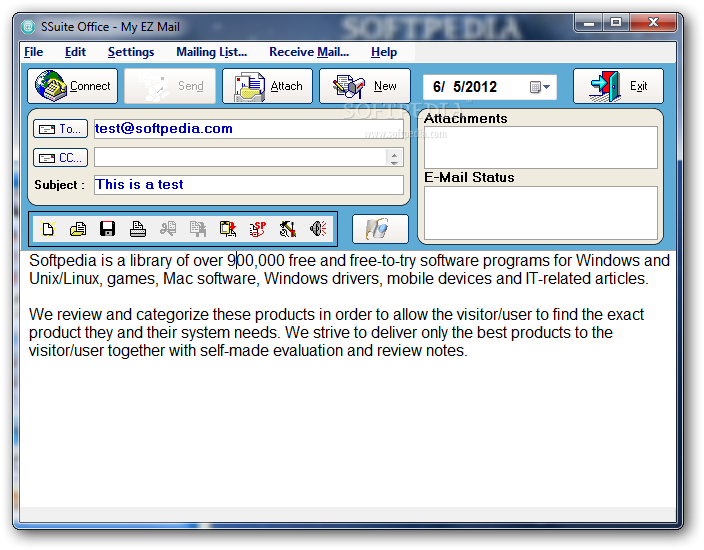The image size is (704, 550).
Task: Click the new blank document icon
Action: [48, 229]
